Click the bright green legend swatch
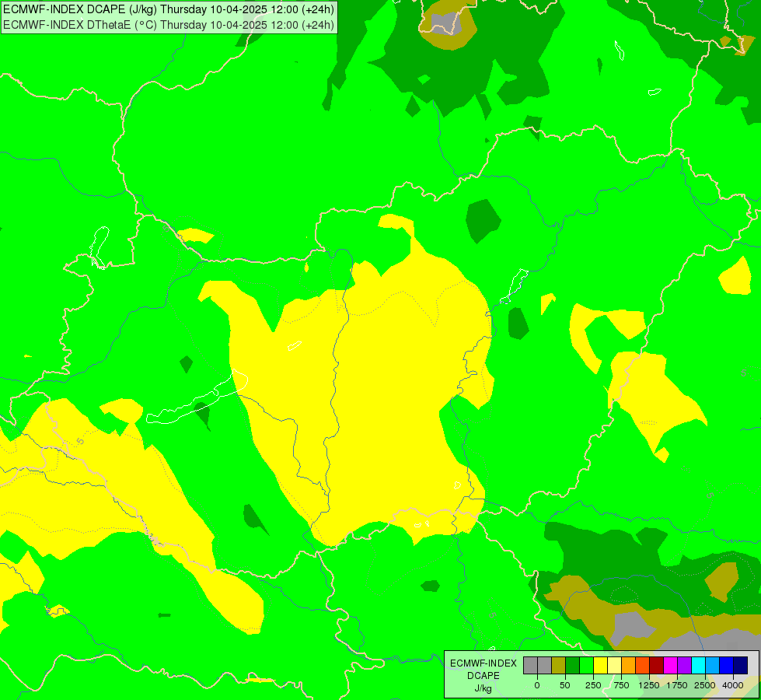 coord(586,665)
